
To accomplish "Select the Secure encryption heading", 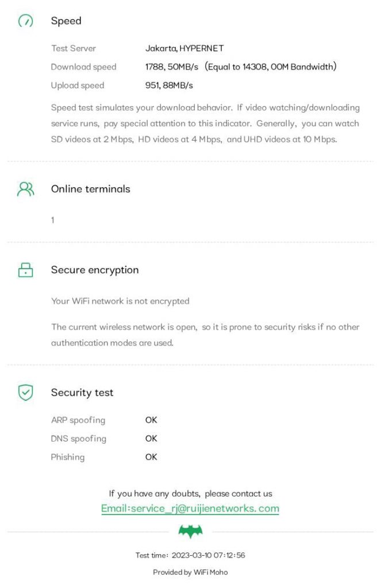I will [95, 270].
